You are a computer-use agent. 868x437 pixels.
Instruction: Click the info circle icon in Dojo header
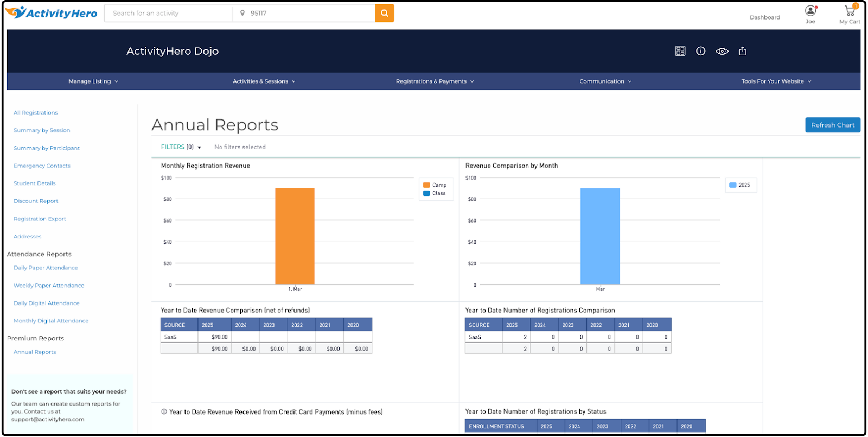701,51
